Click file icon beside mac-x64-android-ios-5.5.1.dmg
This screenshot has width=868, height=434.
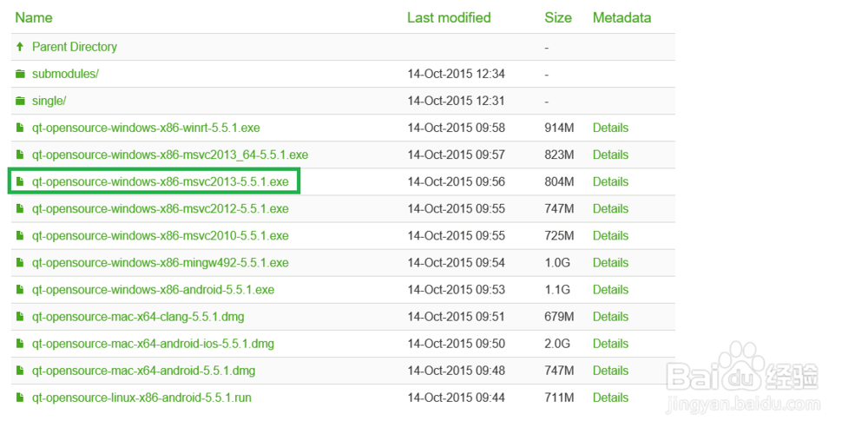coord(20,345)
